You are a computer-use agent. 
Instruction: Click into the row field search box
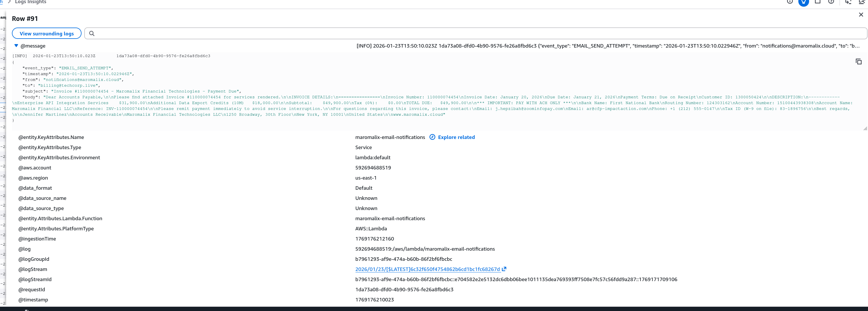coord(472,33)
